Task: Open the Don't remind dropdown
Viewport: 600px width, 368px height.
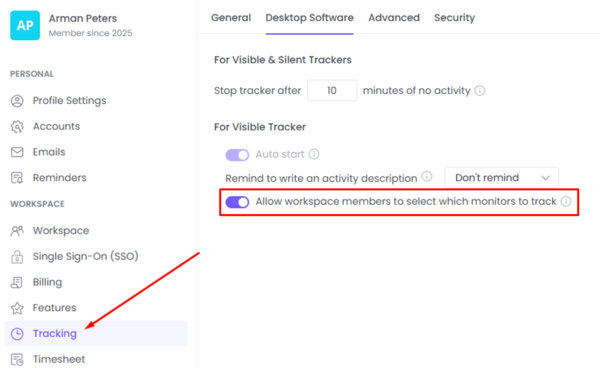Action: [501, 177]
